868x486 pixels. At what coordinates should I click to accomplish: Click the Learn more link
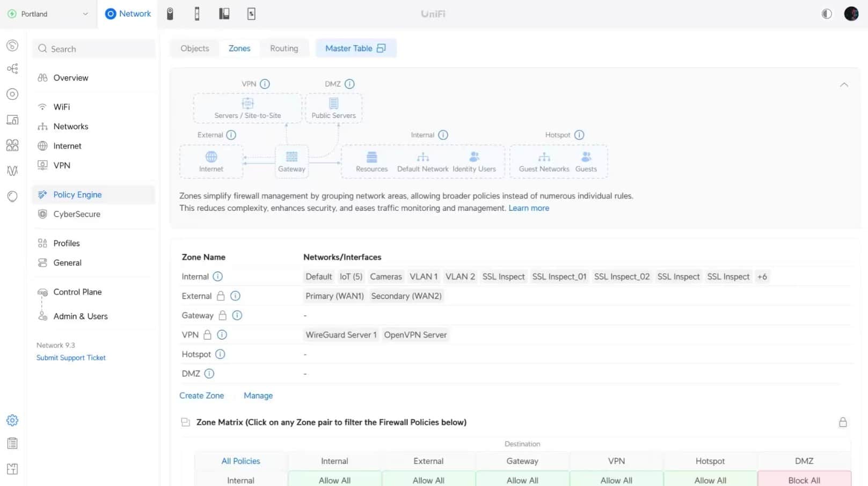pyautogui.click(x=529, y=208)
